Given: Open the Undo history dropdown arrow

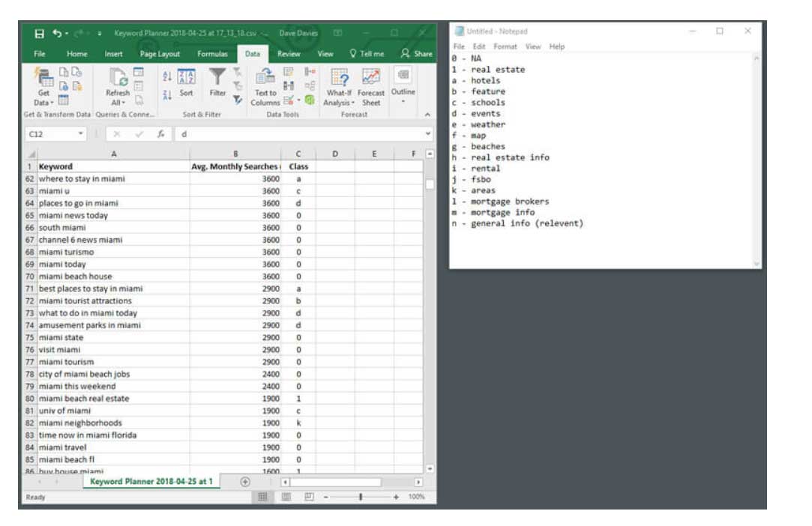Looking at the screenshot, I should pos(67,34).
